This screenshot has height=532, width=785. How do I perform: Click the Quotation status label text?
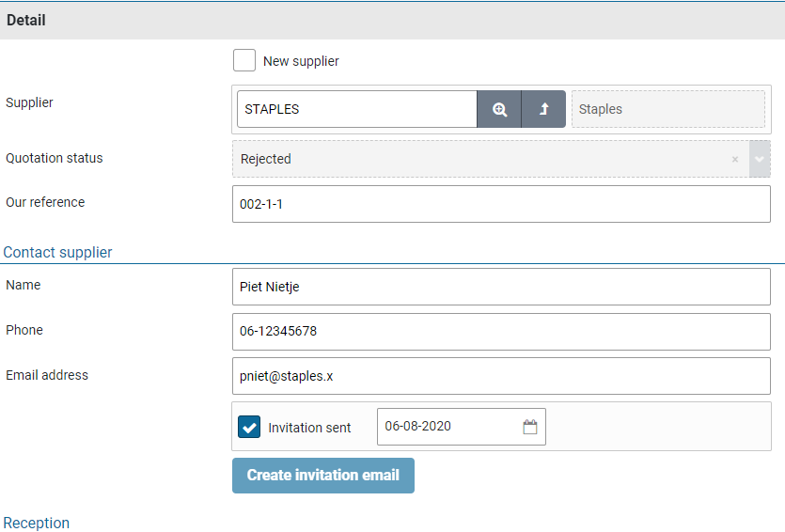coord(55,158)
